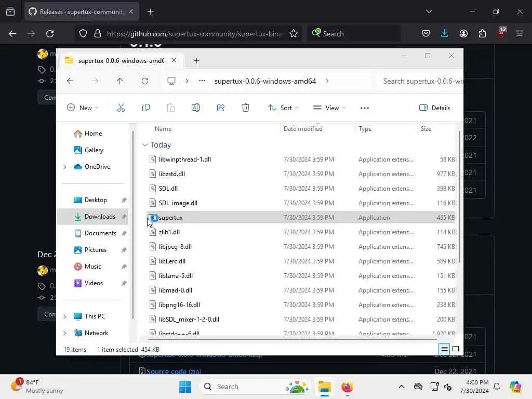Click the This PC monitor icon in address bar

pyautogui.click(x=171, y=81)
